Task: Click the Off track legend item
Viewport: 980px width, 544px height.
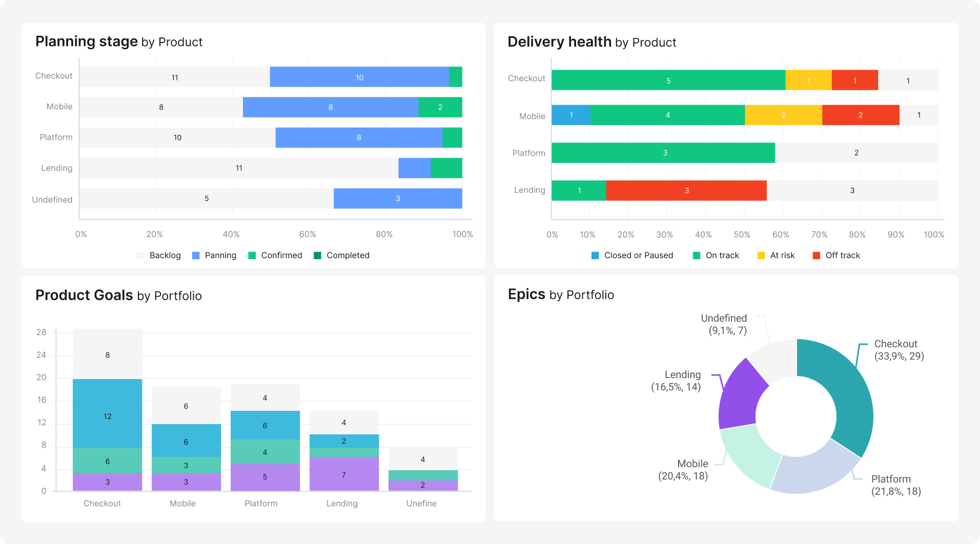Action: [x=836, y=256]
